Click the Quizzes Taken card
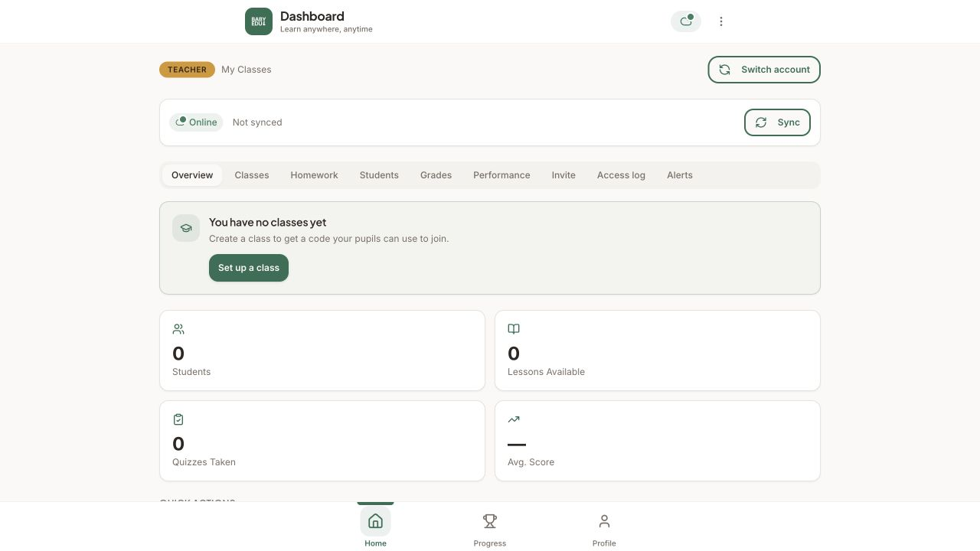Image resolution: width=980 pixels, height=551 pixels. (322, 441)
